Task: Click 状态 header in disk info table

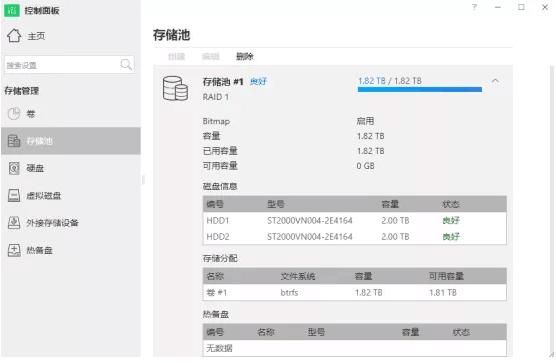Action: (x=451, y=204)
